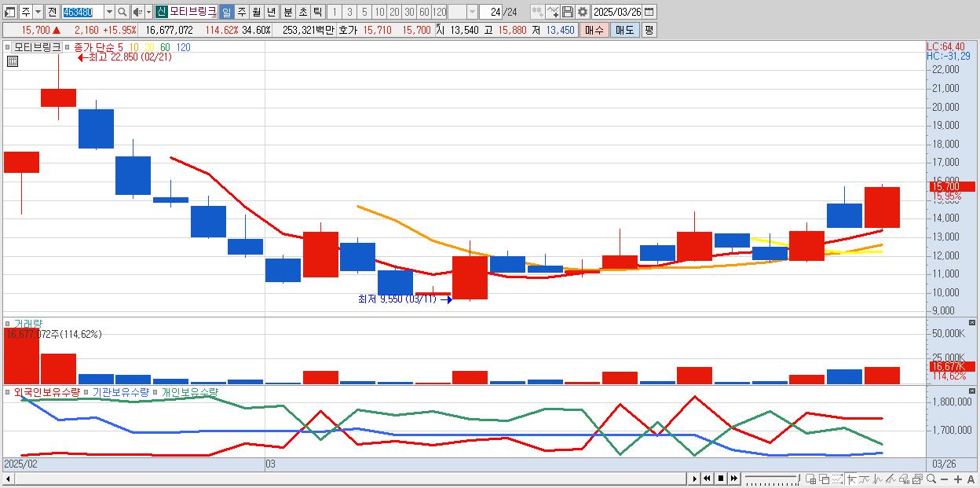The image size is (980, 488).
Task: Click the slanted lines pattern icon
Action: tap(890, 479)
